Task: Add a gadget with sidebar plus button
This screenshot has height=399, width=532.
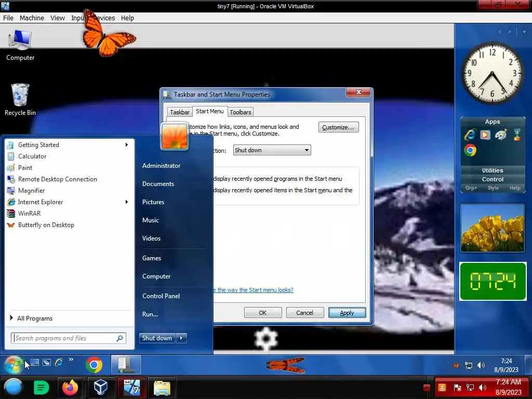Action: (524, 32)
